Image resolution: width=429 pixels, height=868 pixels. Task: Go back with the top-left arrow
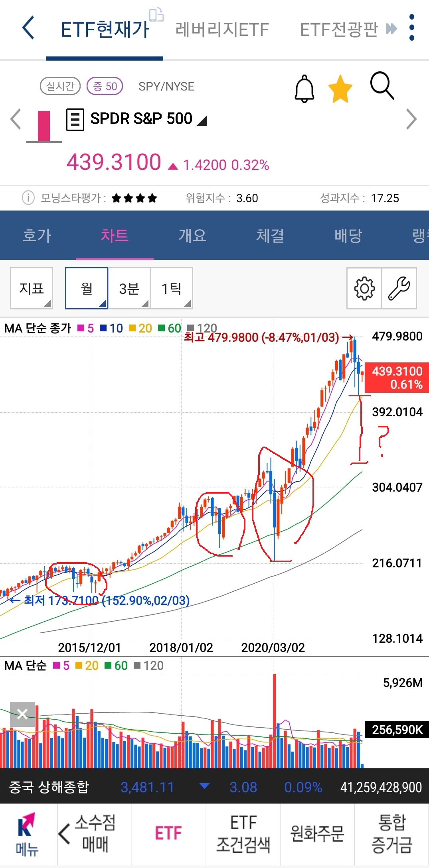point(28,28)
